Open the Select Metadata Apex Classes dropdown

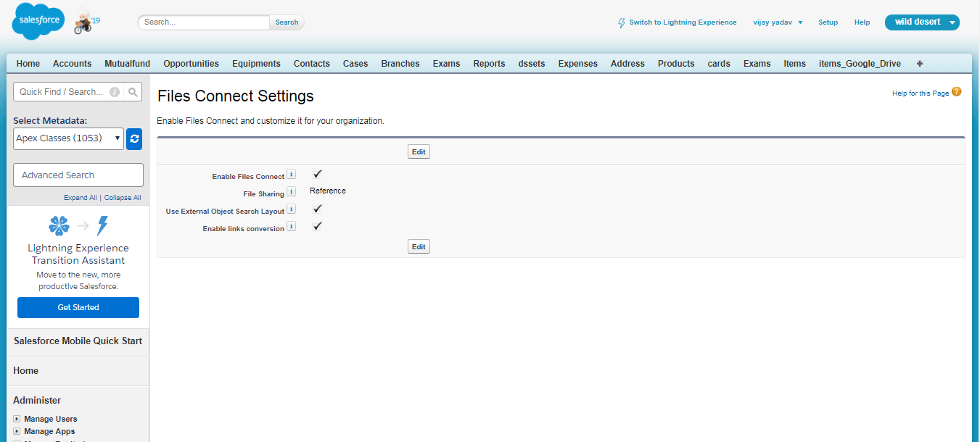coord(68,138)
